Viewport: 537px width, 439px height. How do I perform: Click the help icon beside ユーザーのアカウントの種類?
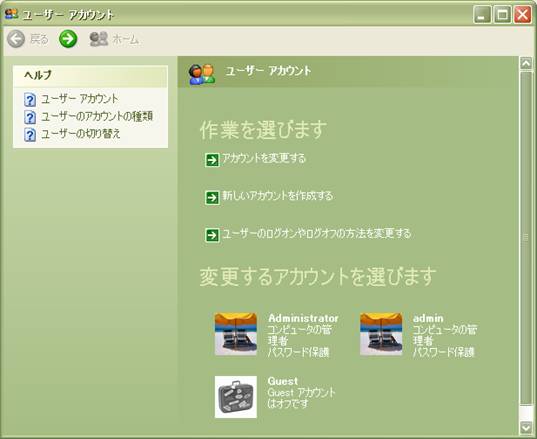[30, 117]
